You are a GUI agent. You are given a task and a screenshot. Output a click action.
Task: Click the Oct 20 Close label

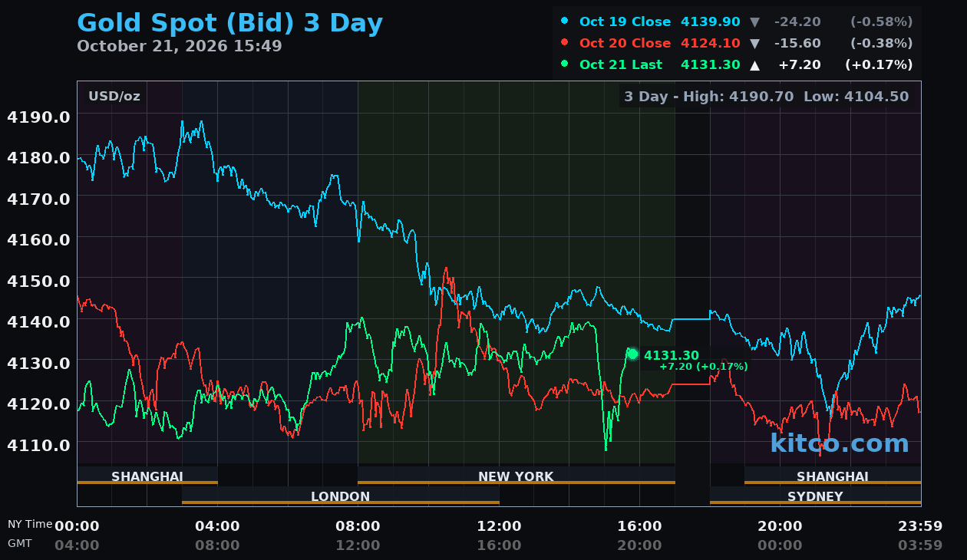625,43
